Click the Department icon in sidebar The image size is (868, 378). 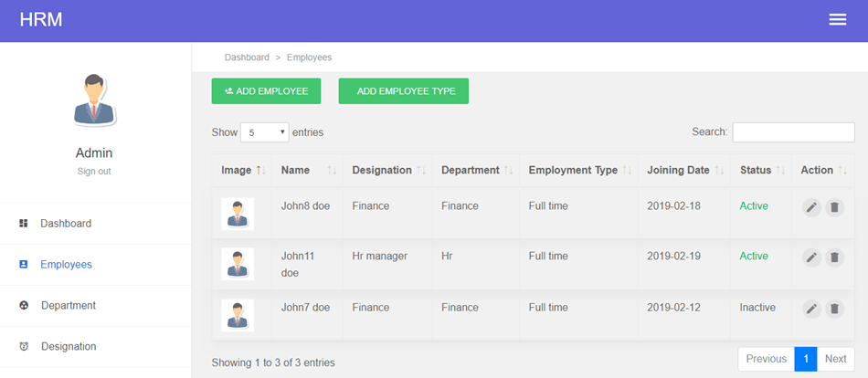click(24, 306)
